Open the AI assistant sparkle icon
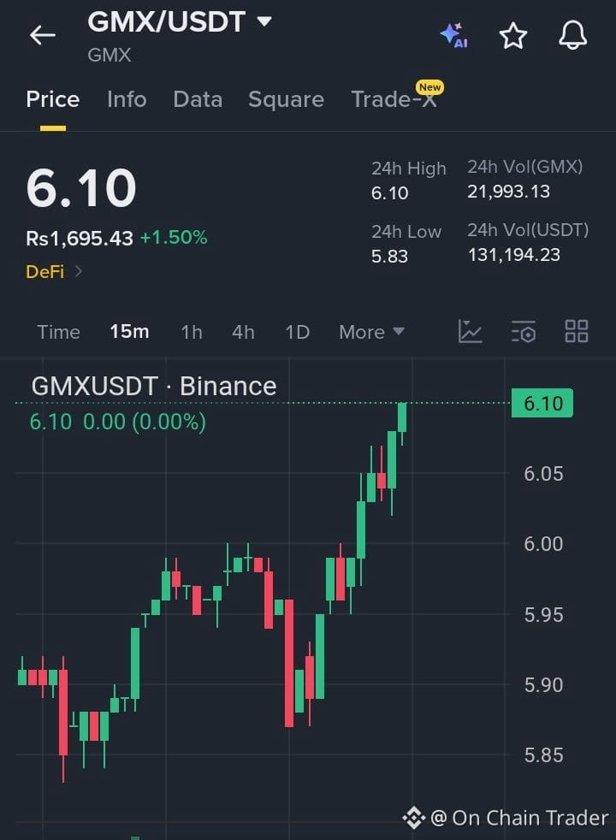 [453, 35]
